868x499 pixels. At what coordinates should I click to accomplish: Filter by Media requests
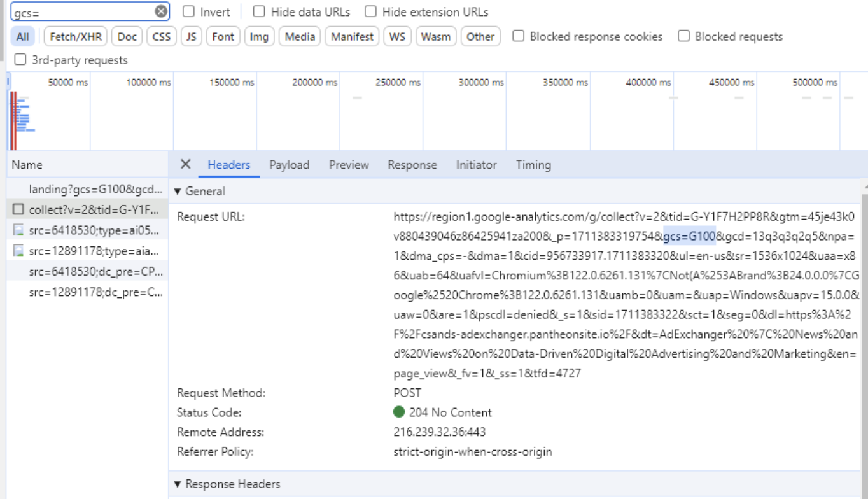pyautogui.click(x=300, y=36)
